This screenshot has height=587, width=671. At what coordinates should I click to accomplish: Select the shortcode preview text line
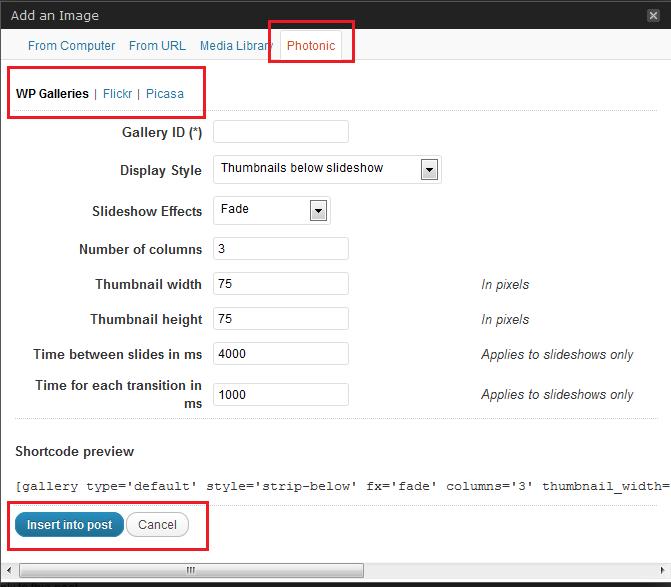342,486
